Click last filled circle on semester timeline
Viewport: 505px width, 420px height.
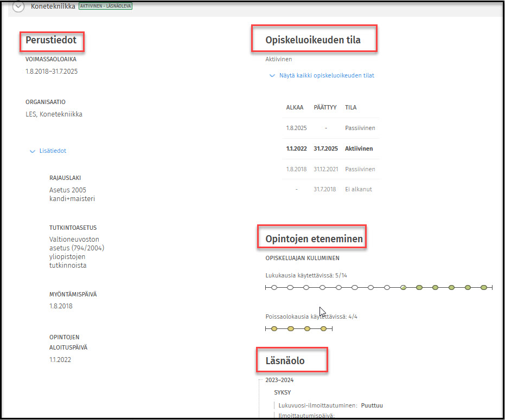[484, 287]
